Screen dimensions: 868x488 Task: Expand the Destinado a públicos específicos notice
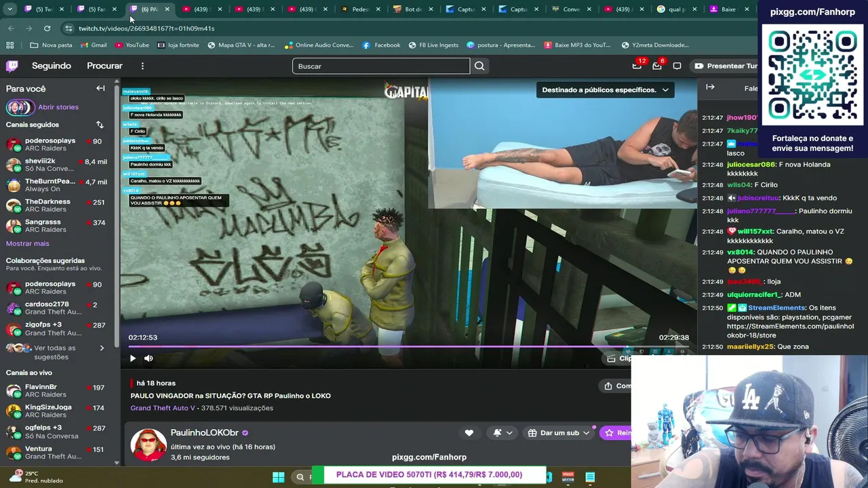(605, 89)
